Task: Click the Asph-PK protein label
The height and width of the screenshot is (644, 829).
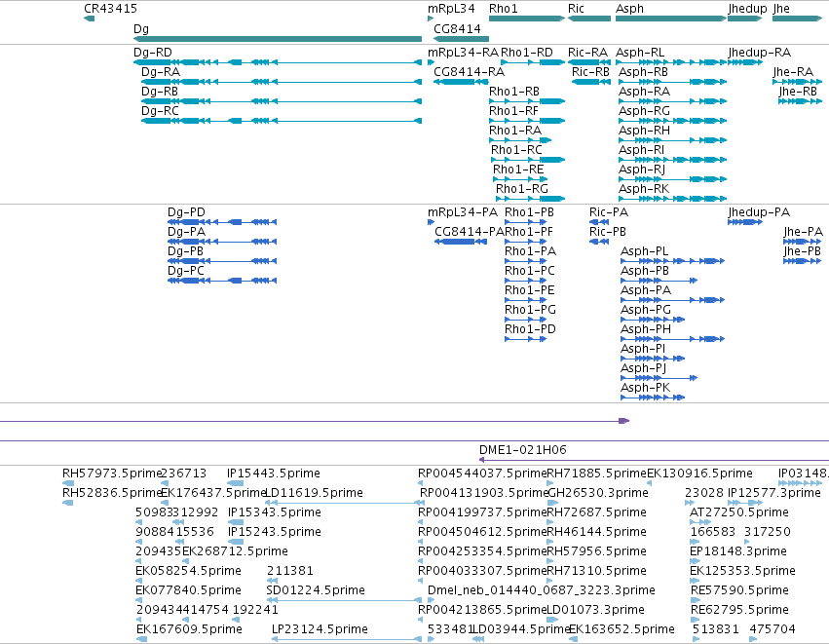Action: [x=646, y=388]
